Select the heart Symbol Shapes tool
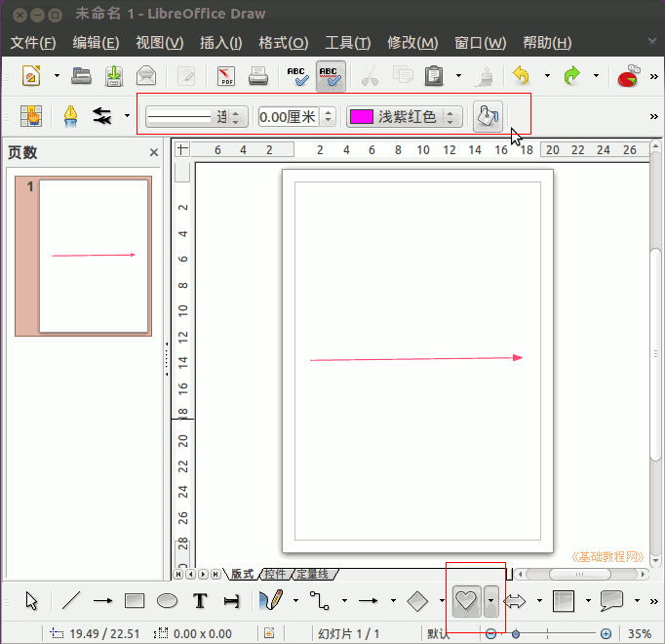Viewport: 665px width, 644px height. (466, 601)
